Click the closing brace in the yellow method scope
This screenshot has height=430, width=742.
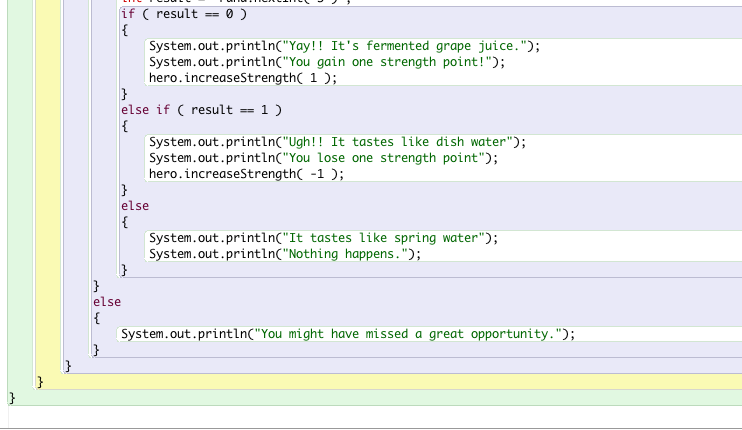click(x=40, y=382)
